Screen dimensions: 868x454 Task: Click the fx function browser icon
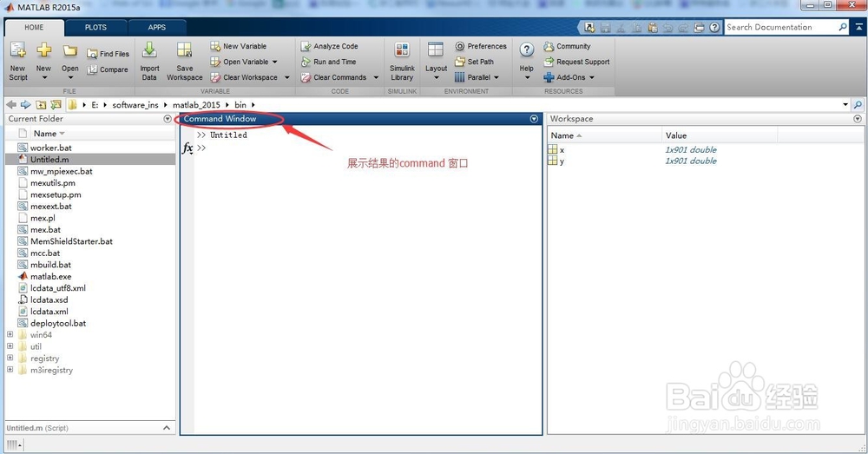coord(187,148)
